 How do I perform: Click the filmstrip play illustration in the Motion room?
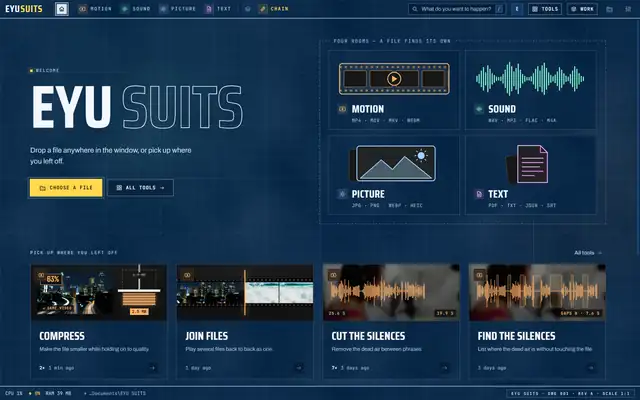point(394,79)
